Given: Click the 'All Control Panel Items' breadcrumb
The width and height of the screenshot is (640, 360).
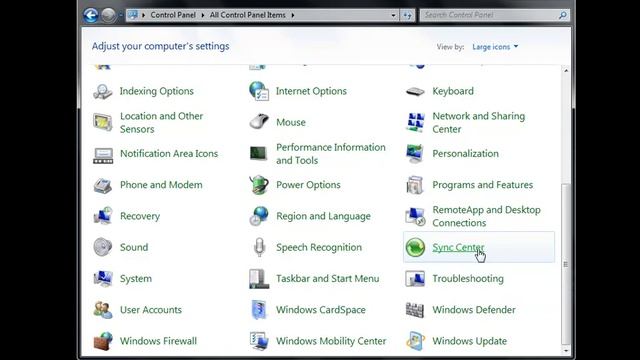Looking at the screenshot, I should tap(248, 15).
